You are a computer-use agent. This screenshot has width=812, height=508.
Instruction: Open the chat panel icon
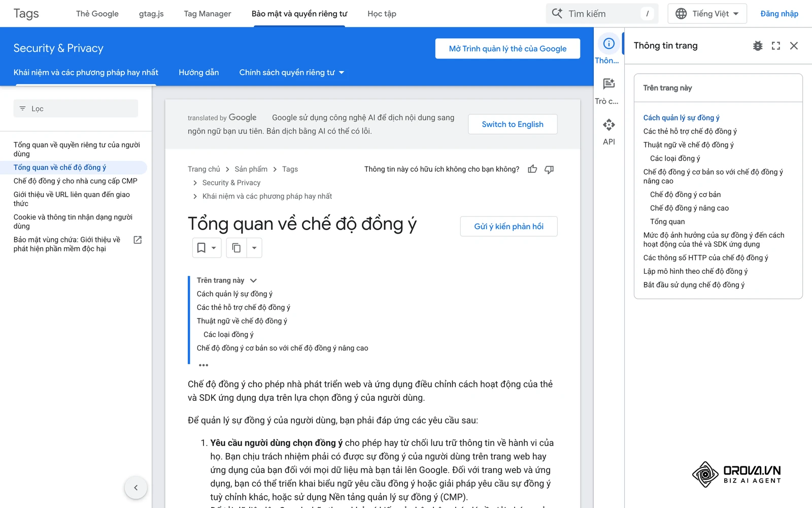[x=608, y=84]
